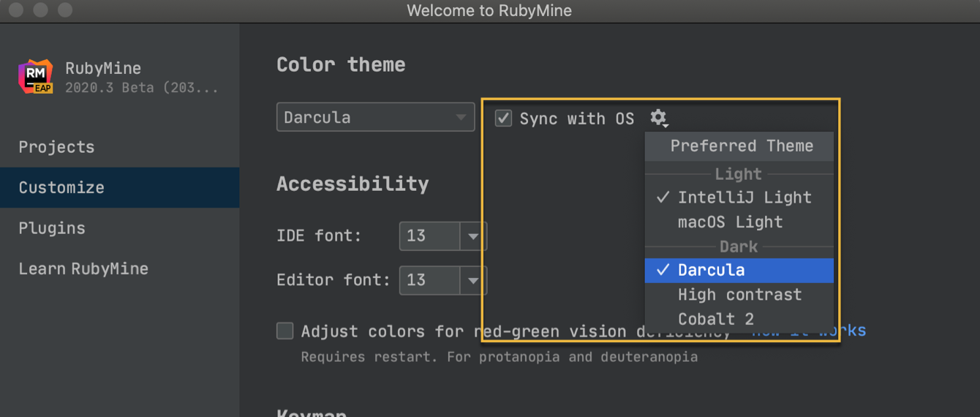The width and height of the screenshot is (980, 417).
Task: Open the Plugins section
Action: pos(119,228)
